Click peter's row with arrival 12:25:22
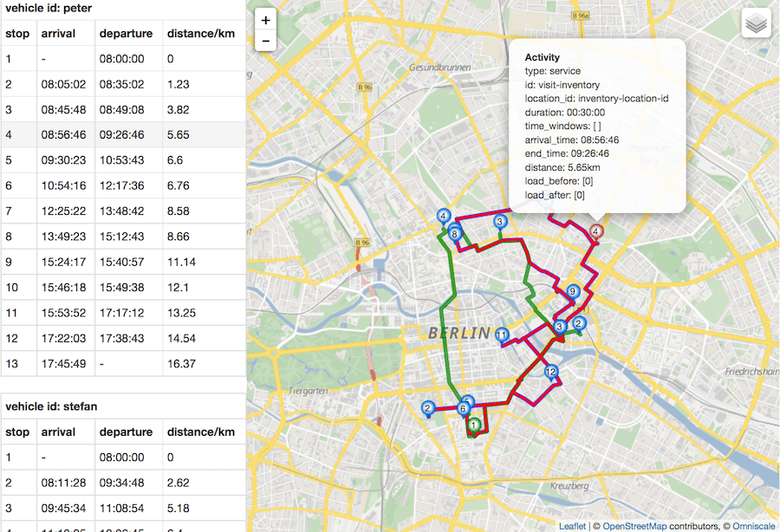This screenshot has height=532, width=780. click(x=122, y=211)
